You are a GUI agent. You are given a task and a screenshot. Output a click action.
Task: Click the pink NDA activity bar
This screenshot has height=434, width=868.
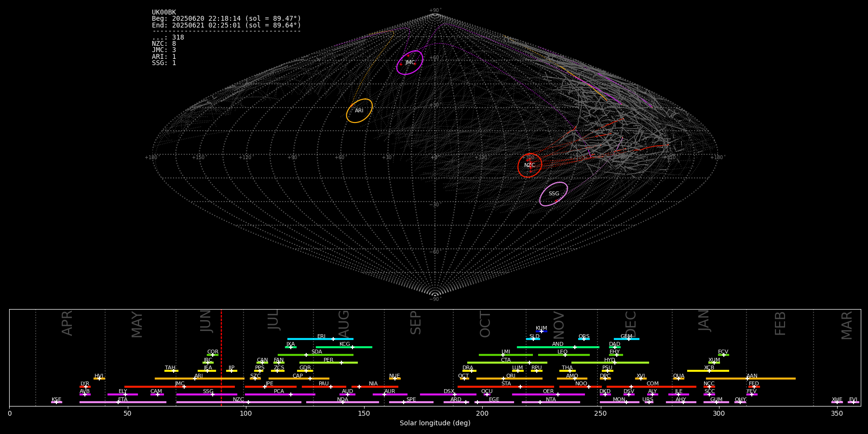342,402
